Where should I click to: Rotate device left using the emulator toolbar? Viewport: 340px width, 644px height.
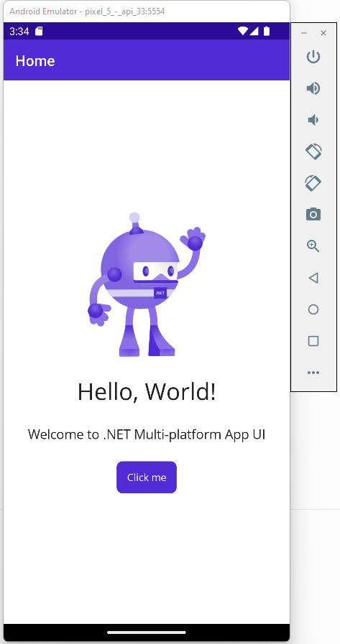(313, 151)
